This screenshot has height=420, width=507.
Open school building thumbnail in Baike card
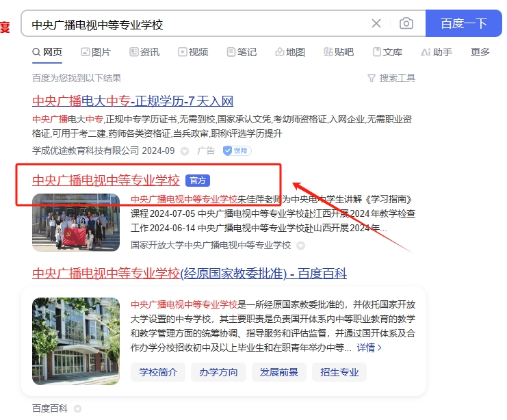pyautogui.click(x=76, y=341)
